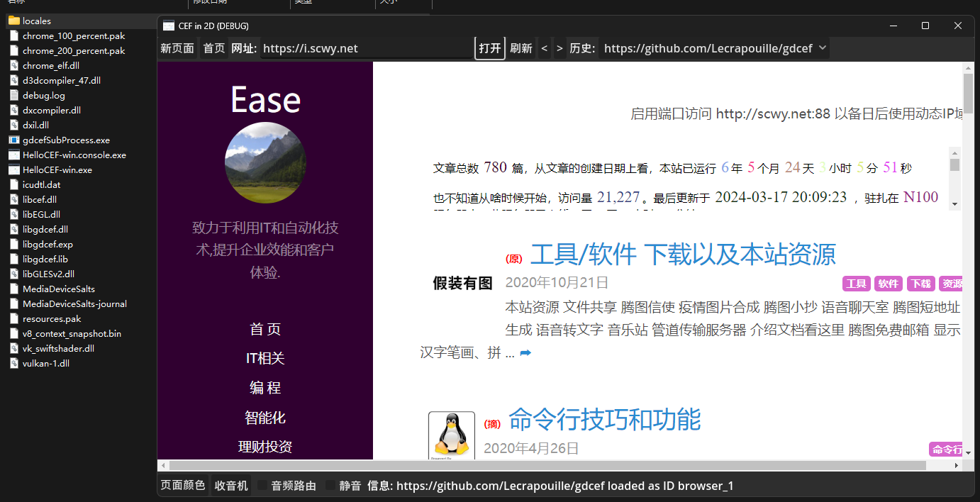Click the CEF in 2D window title icon
The width and height of the screenshot is (980, 502).
pyautogui.click(x=168, y=26)
